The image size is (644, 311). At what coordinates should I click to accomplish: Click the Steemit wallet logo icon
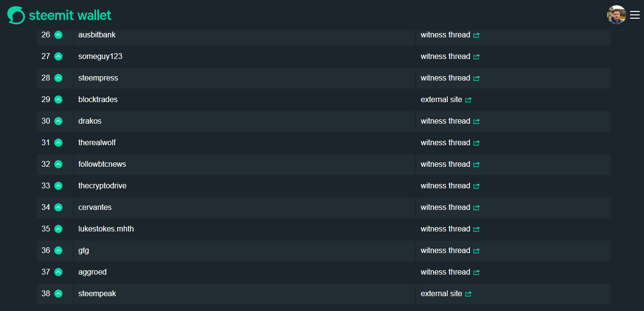(16, 15)
